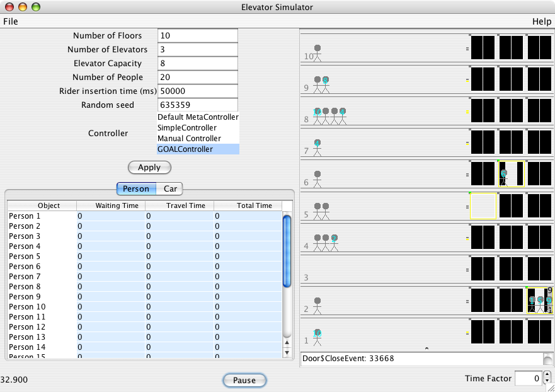The image size is (555, 392).
Task: Open the File menu
Action: (x=11, y=21)
